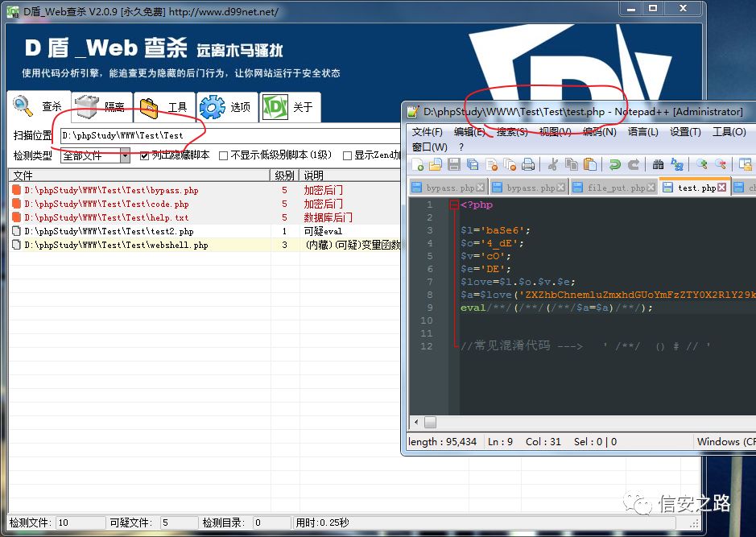This screenshot has width=756, height=537.
Task: Click the Close All icon in Notepad++ toolbar
Action: tap(510, 165)
